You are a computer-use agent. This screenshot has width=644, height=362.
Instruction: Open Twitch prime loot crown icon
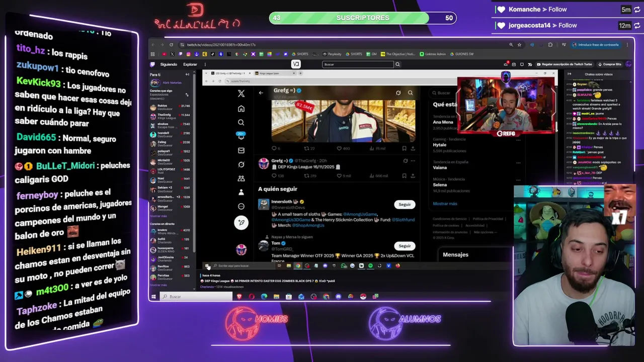pyautogui.click(x=506, y=64)
